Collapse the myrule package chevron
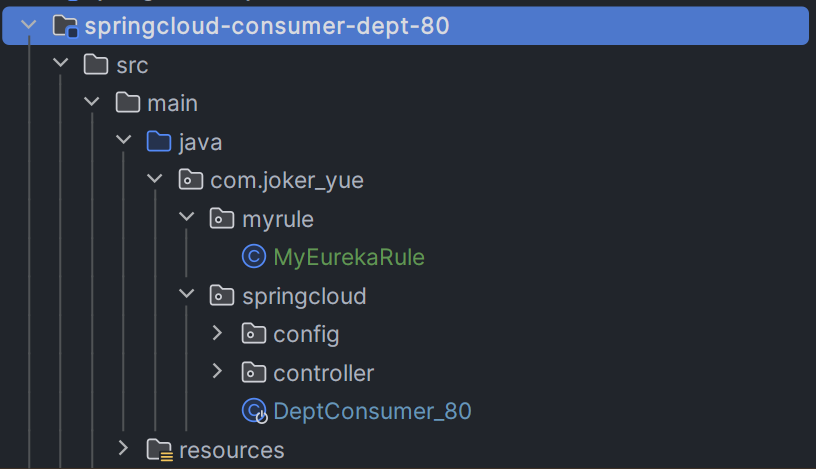 click(x=186, y=217)
